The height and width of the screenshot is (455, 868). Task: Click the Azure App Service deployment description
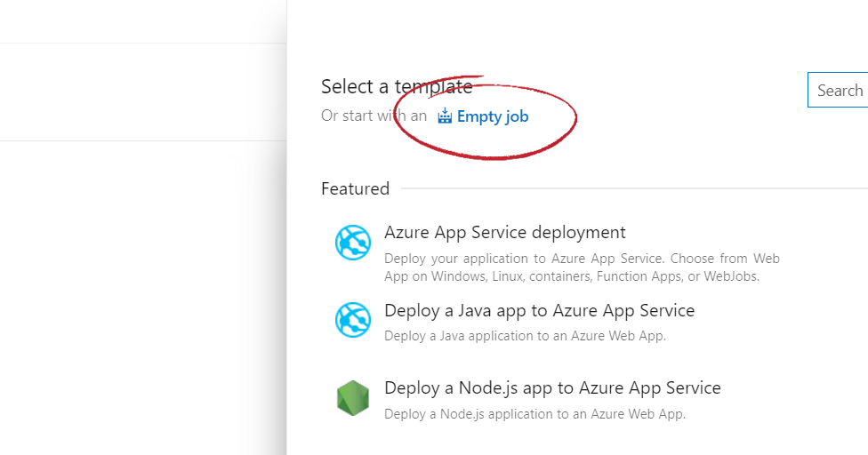582,259
